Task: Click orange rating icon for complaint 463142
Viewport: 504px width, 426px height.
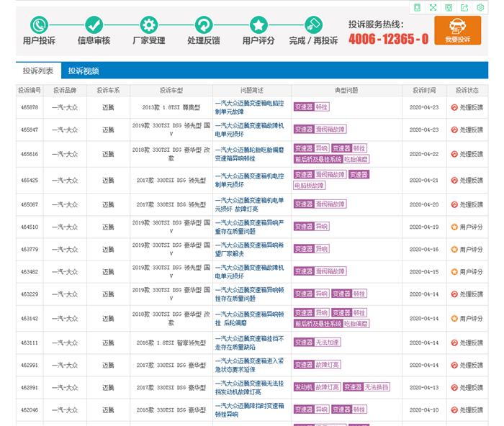Action: coord(454,319)
